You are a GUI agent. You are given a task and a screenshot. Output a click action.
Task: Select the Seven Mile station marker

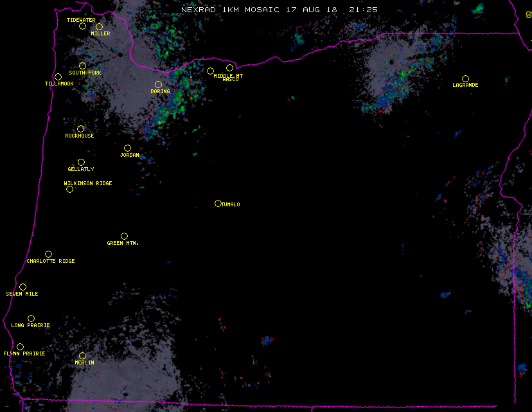pos(22,287)
